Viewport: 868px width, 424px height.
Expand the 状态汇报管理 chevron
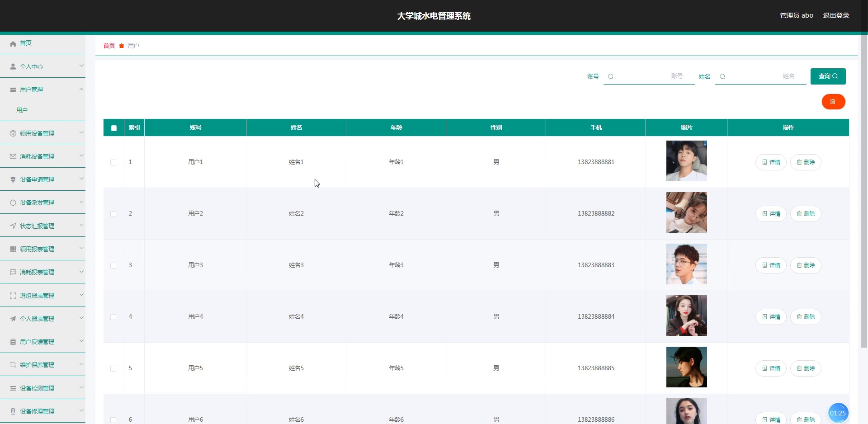81,225
